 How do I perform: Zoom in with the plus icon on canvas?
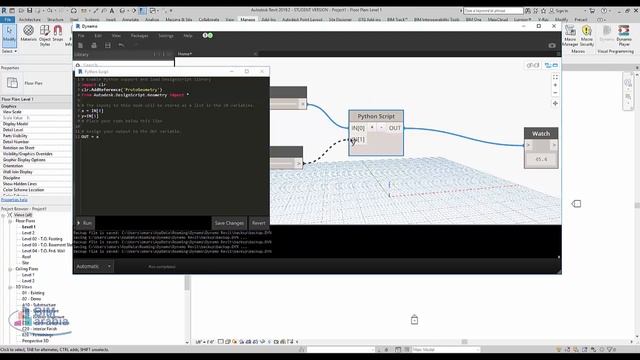tap(555, 85)
